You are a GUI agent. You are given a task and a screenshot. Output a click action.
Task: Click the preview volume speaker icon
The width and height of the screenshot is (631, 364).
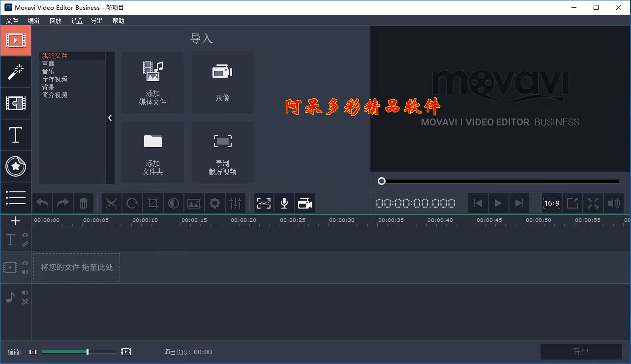tap(614, 203)
